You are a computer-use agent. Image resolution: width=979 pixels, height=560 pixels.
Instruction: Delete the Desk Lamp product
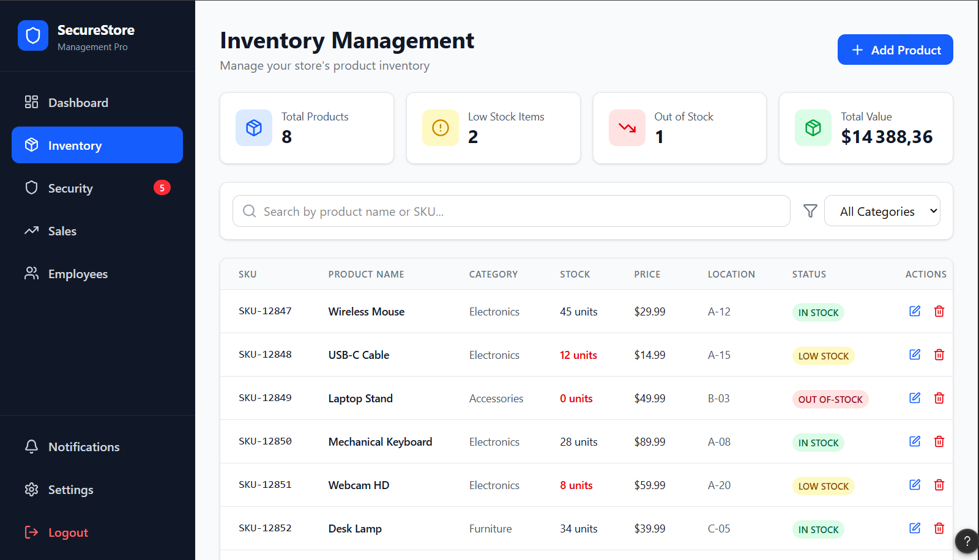click(x=939, y=528)
